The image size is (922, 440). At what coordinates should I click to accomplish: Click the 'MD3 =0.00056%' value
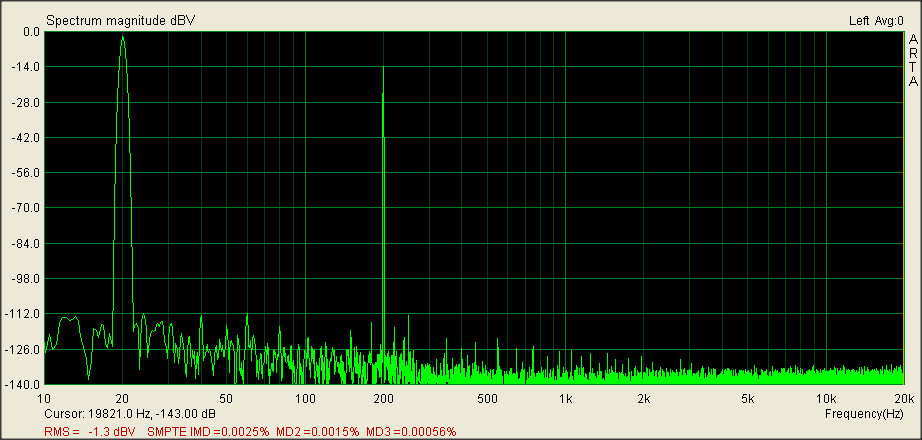click(411, 432)
